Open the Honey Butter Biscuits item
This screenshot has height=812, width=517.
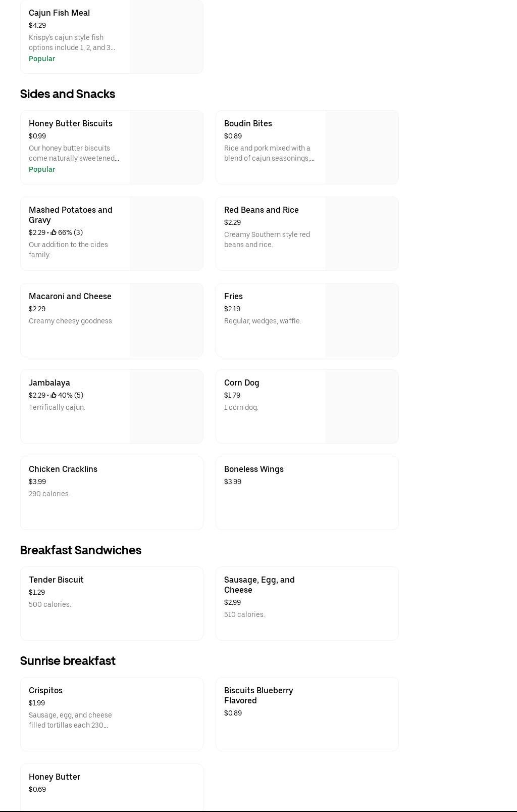[71, 124]
